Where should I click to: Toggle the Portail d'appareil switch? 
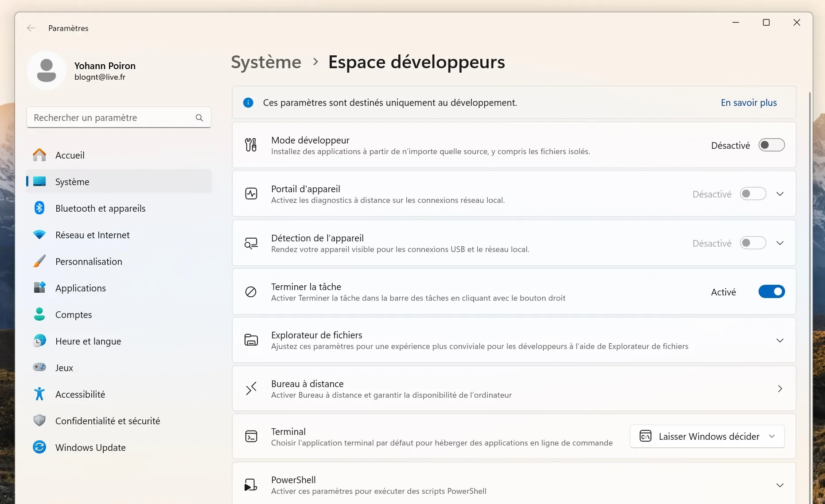click(753, 194)
